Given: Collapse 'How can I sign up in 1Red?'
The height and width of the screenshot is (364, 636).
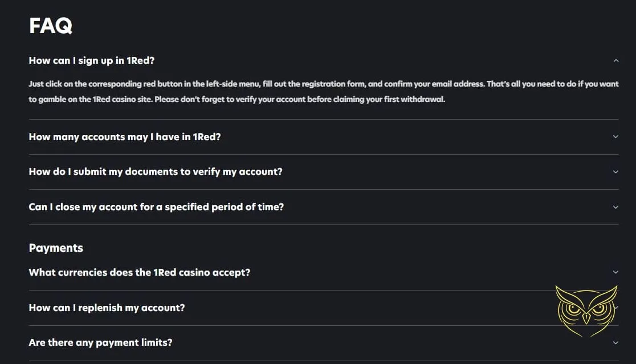Looking at the screenshot, I should (x=92, y=60).
